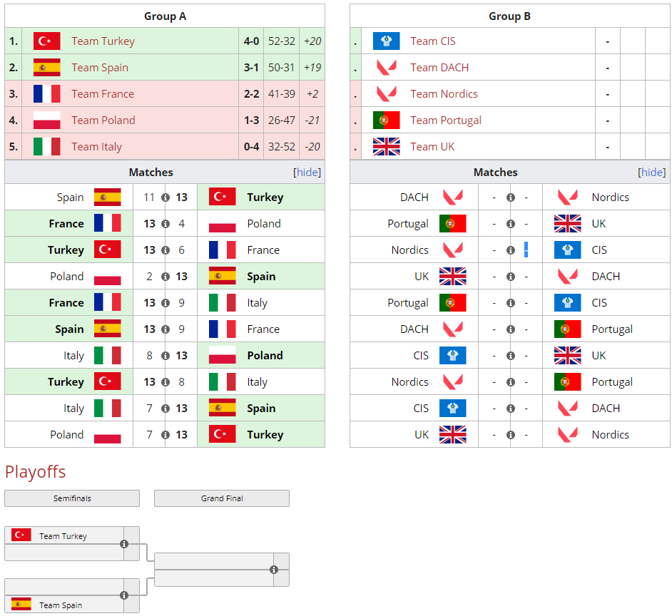Image resolution: width=672 pixels, height=616 pixels.
Task: Click the Team CIS logo in Group B standings
Action: [x=386, y=41]
